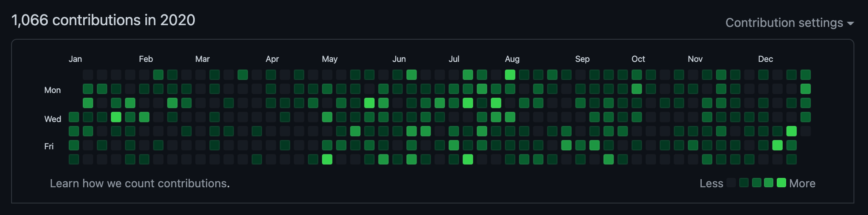Click the May month label
Screen dimensions: 868x215
(330, 59)
